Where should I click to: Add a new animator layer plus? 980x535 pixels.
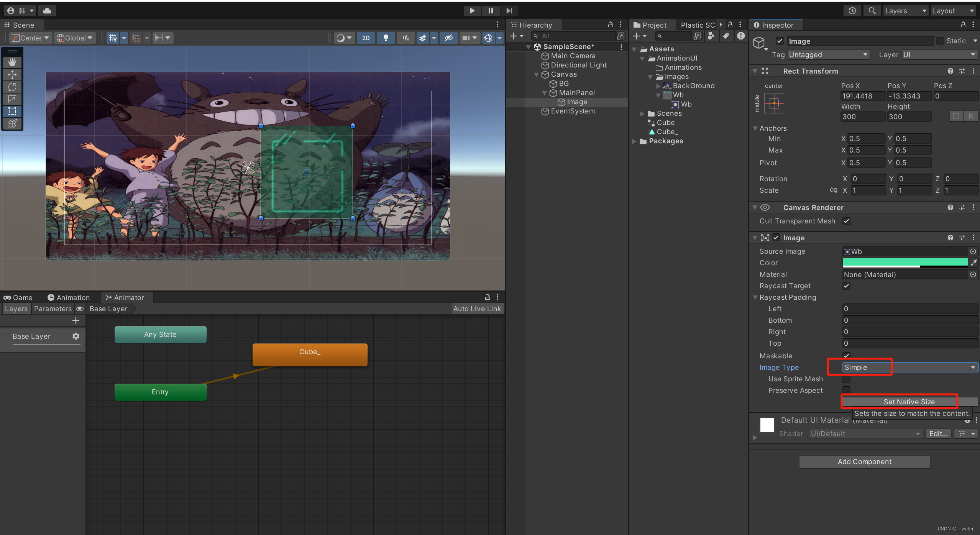[76, 320]
